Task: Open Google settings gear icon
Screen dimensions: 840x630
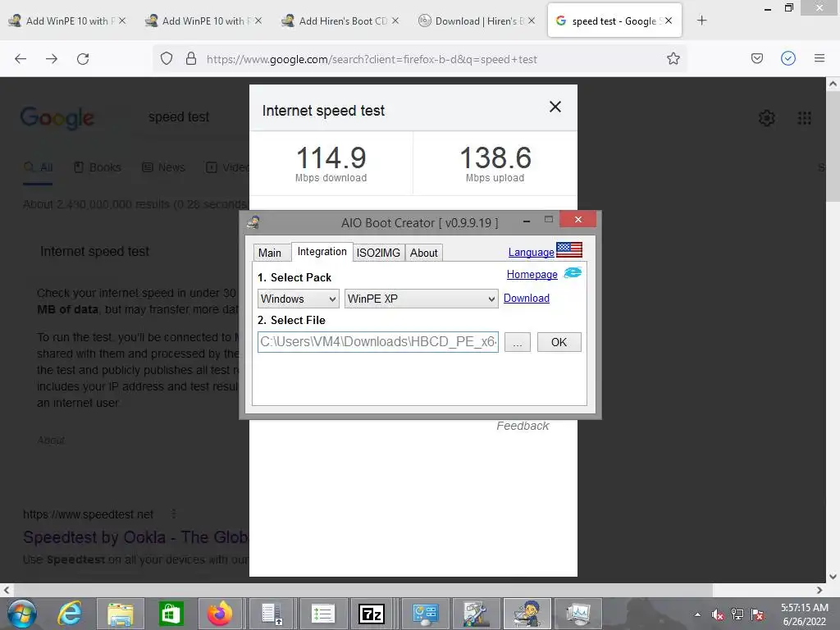Action: pos(767,118)
